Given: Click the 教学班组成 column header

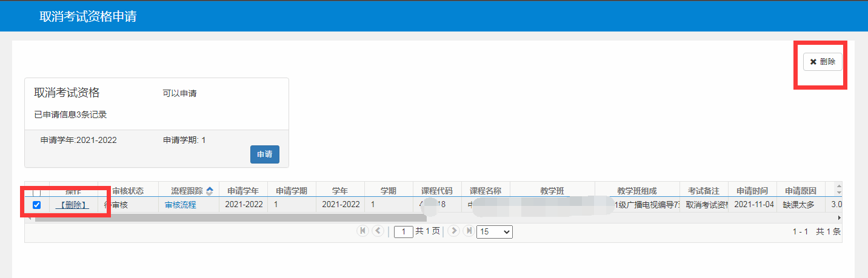Looking at the screenshot, I should [x=636, y=191].
